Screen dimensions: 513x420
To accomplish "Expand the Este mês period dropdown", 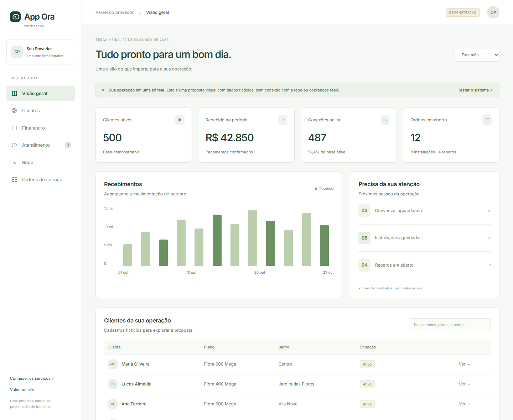I will point(477,55).
